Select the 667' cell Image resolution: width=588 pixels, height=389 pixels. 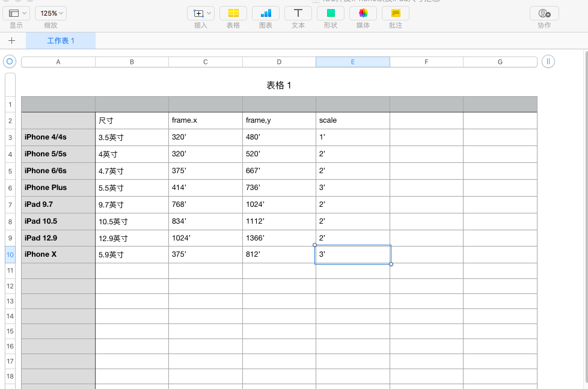[279, 171]
